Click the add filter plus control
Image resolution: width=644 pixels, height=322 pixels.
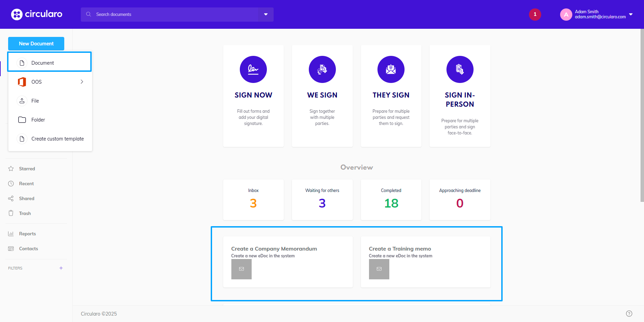[x=61, y=268]
